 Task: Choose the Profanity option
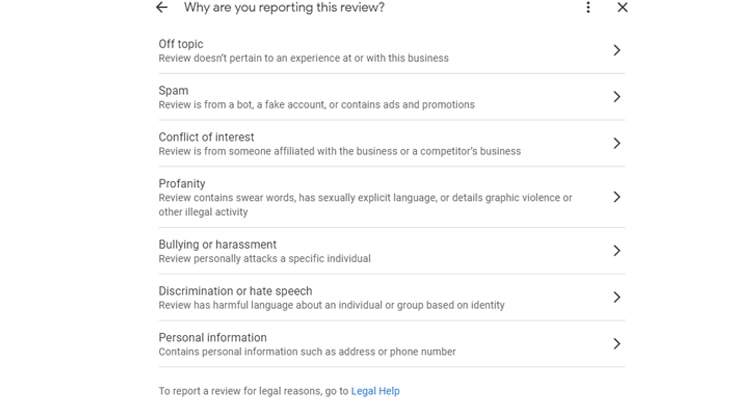click(x=392, y=197)
